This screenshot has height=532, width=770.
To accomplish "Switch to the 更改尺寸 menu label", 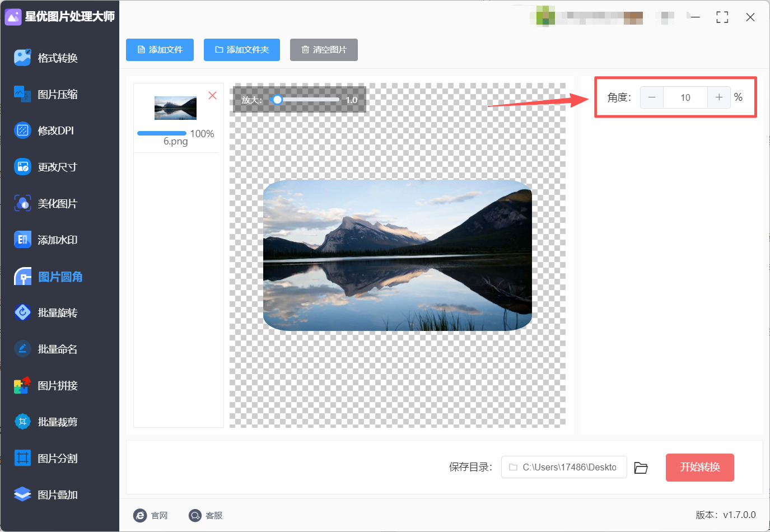I will [x=57, y=167].
